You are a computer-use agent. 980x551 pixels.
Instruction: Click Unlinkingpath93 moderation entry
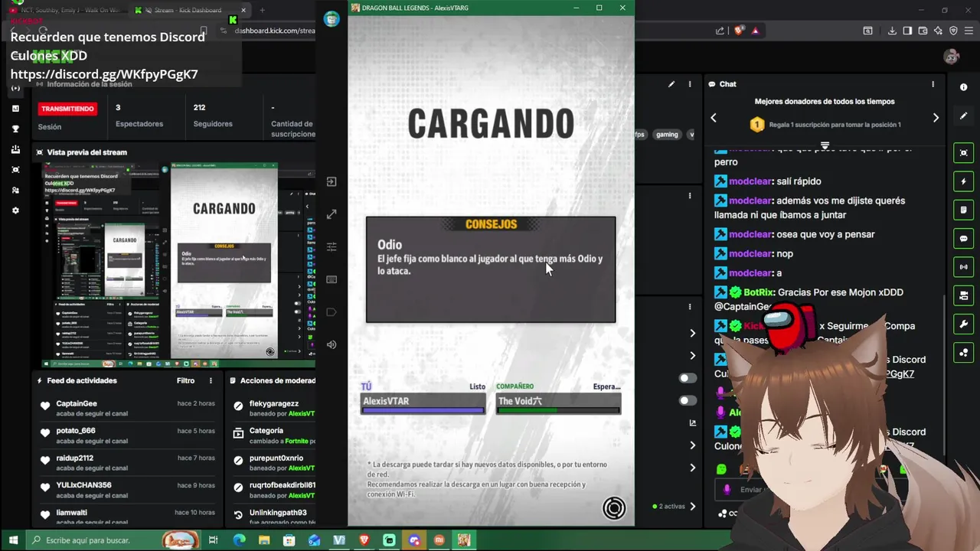point(273,517)
